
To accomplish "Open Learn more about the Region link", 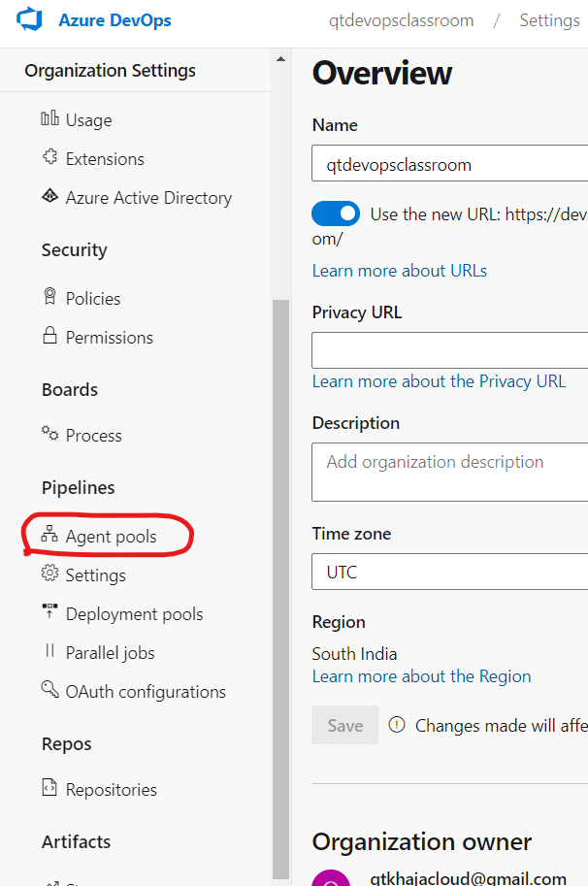I will pos(421,676).
